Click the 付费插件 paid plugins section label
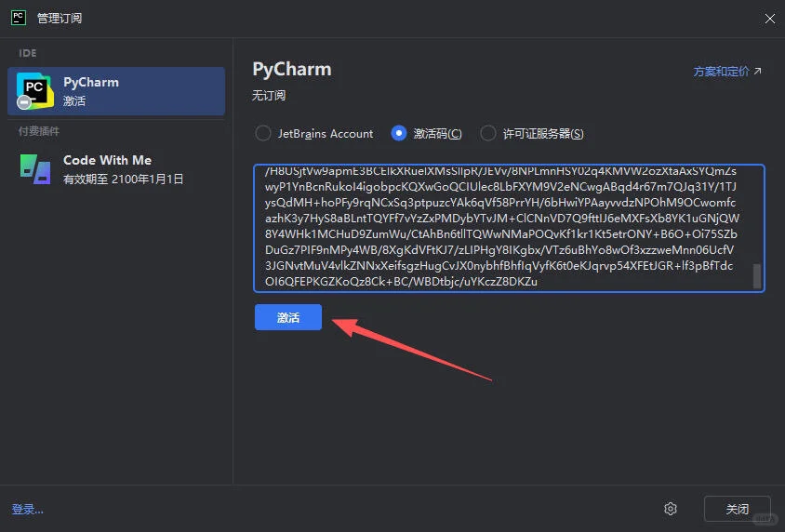Screen dimensions: 785x532 (x=38, y=131)
